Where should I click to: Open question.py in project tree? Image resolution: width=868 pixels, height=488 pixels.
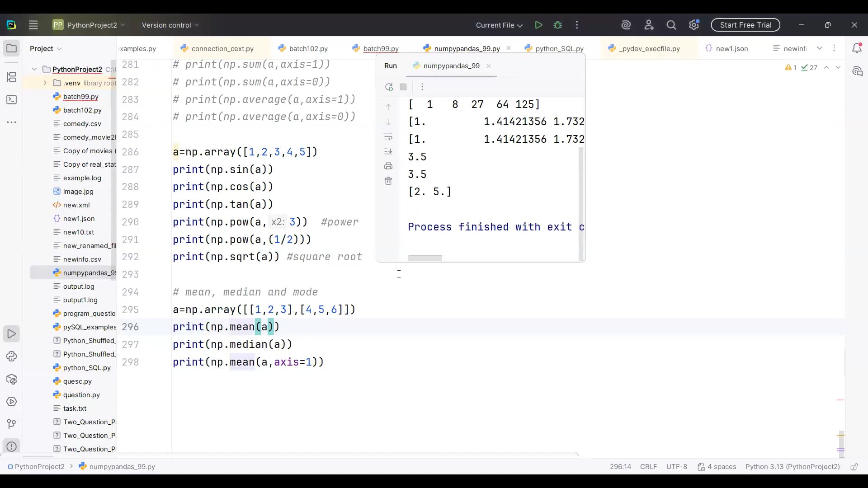(81, 395)
